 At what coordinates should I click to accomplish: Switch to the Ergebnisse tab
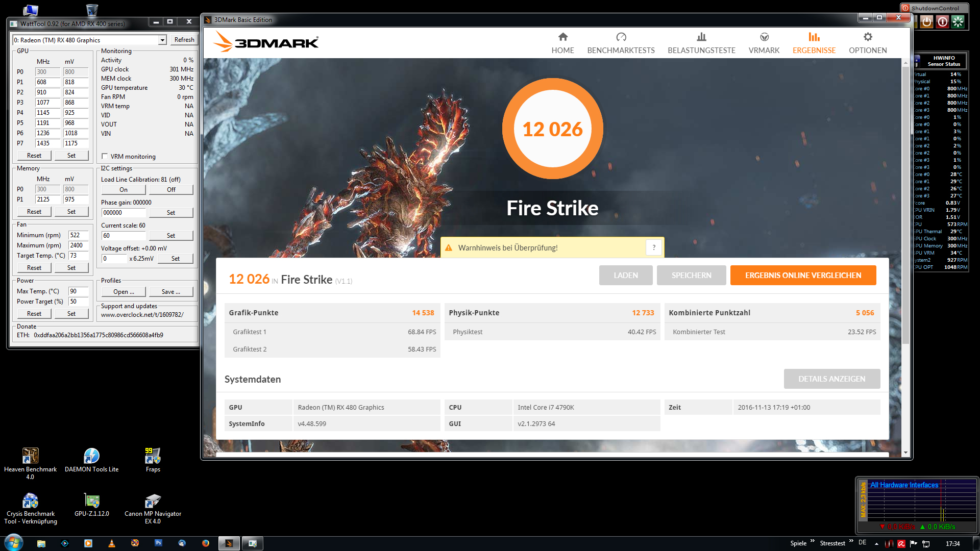[x=814, y=43]
